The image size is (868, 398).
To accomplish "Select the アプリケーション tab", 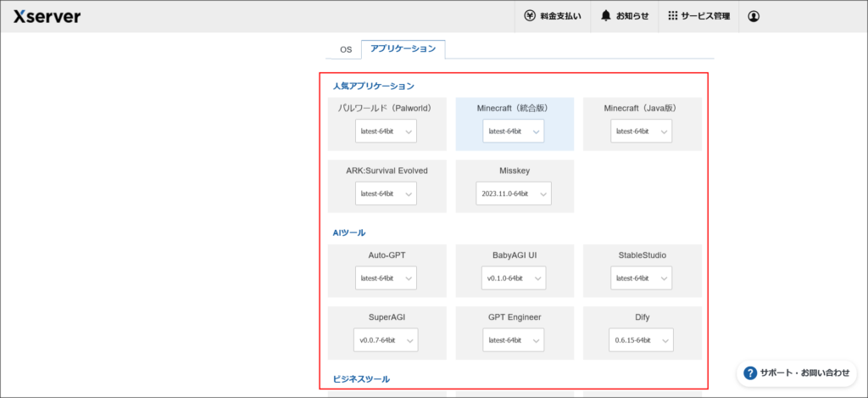I will pos(403,48).
